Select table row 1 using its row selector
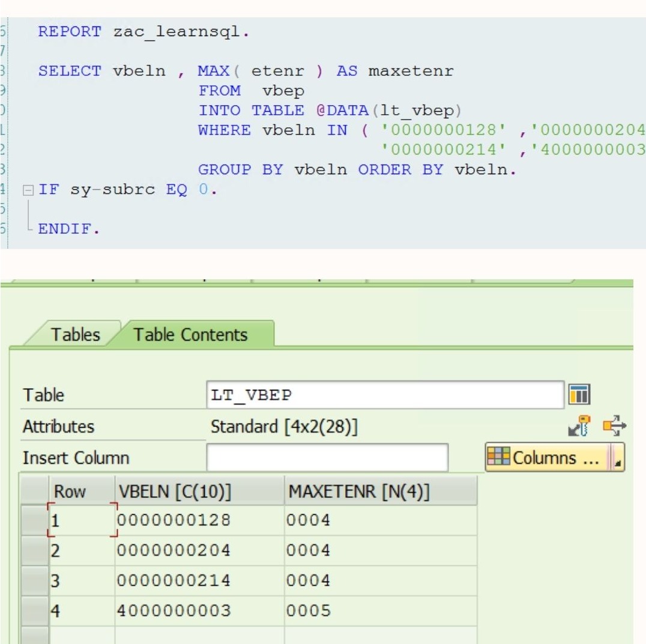Viewport: 646px width, 644px height. (x=34, y=520)
